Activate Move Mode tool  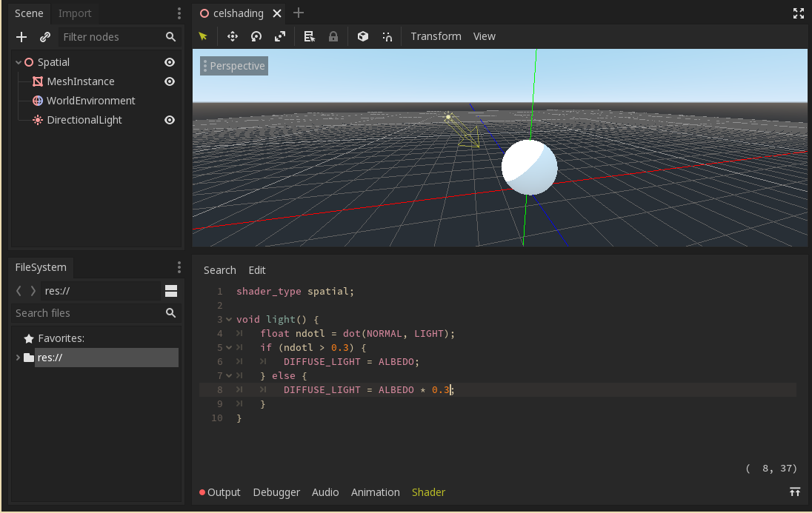233,36
